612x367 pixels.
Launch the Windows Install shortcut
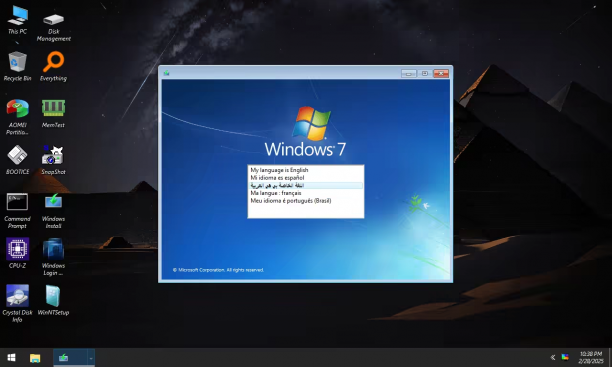(53, 210)
